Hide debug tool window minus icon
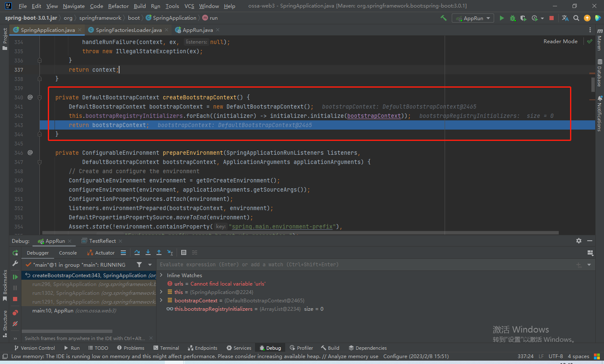 [x=590, y=241]
